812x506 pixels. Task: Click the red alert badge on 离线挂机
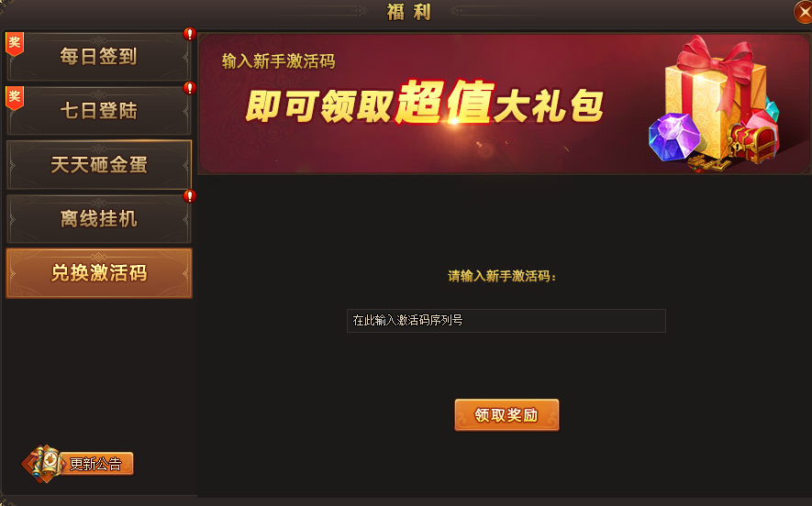(190, 196)
